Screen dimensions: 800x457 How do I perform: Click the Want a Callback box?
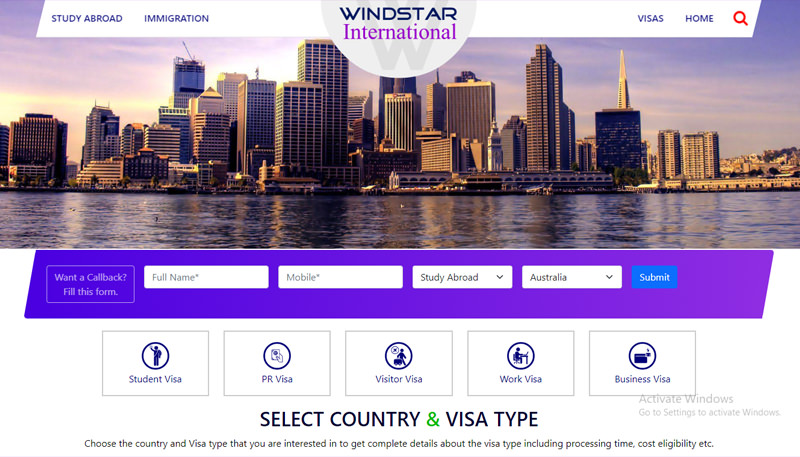[90, 284]
